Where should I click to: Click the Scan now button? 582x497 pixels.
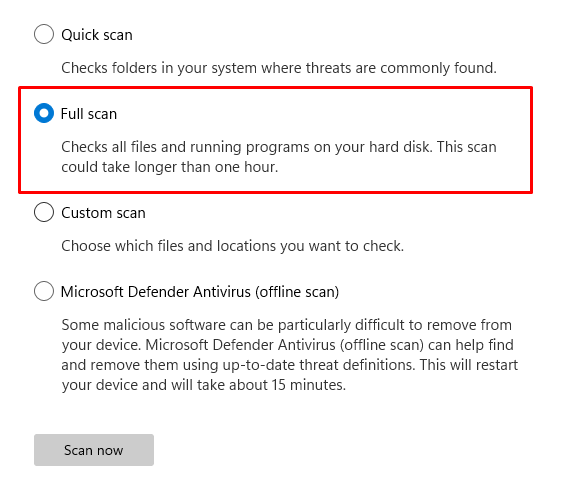click(94, 450)
